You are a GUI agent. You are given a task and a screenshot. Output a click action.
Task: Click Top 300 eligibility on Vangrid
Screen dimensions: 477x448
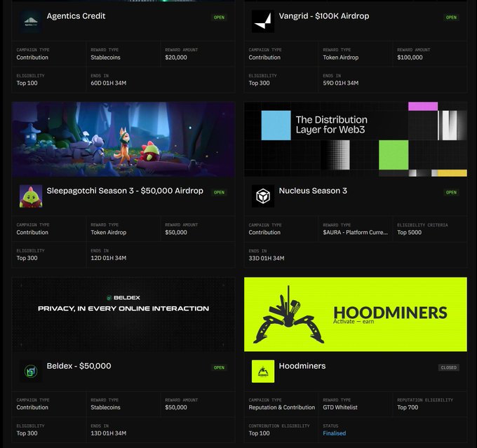(259, 83)
